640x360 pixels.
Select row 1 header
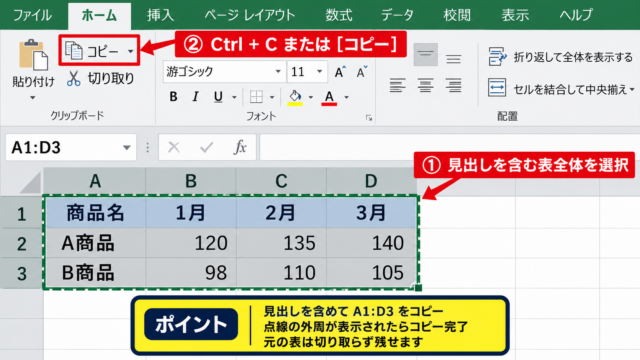pyautogui.click(x=22, y=213)
